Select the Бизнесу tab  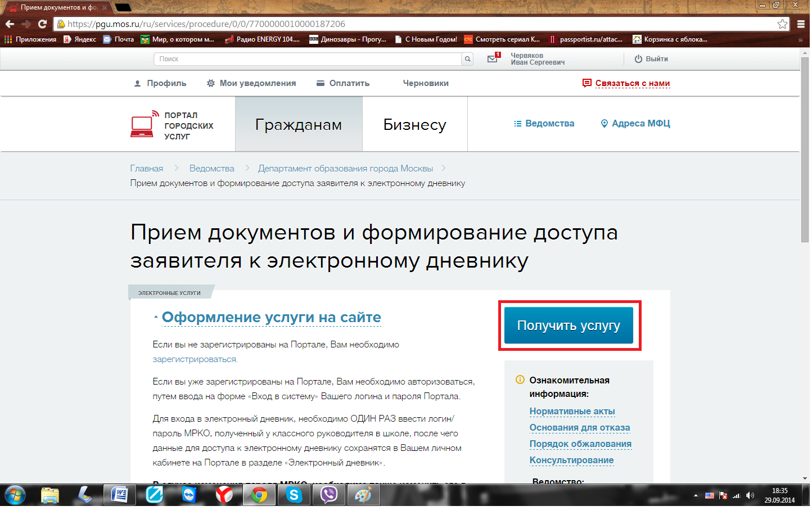coord(416,124)
